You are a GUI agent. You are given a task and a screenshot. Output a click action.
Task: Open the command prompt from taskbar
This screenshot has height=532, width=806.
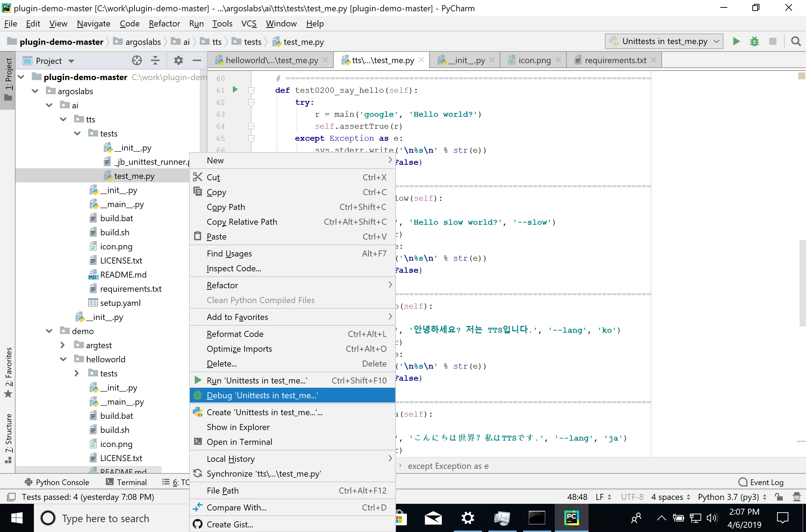pos(537,518)
